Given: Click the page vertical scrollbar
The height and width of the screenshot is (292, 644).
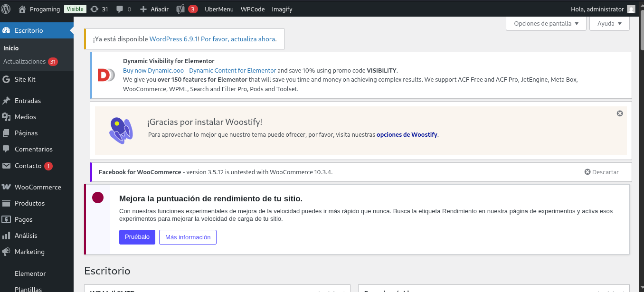Looking at the screenshot, I should pyautogui.click(x=641, y=142).
